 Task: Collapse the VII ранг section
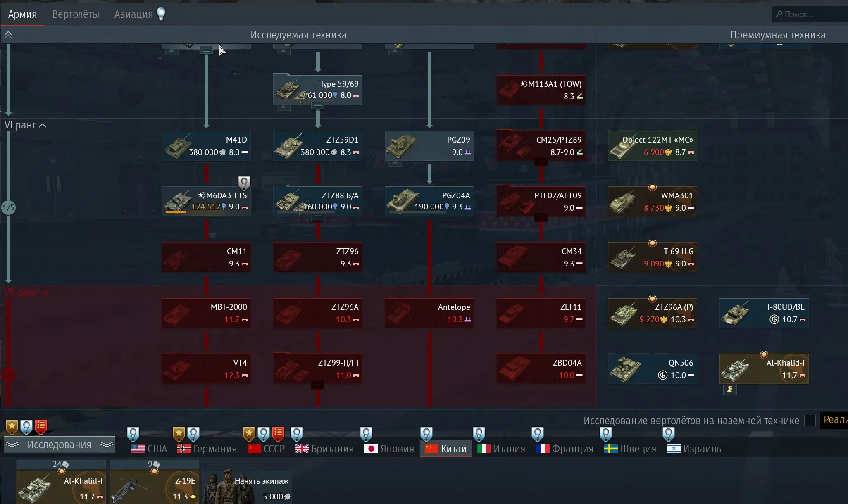[45, 293]
